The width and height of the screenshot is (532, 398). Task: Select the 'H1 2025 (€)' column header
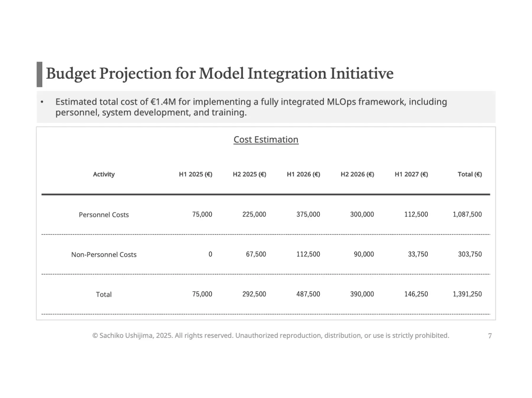(x=195, y=174)
